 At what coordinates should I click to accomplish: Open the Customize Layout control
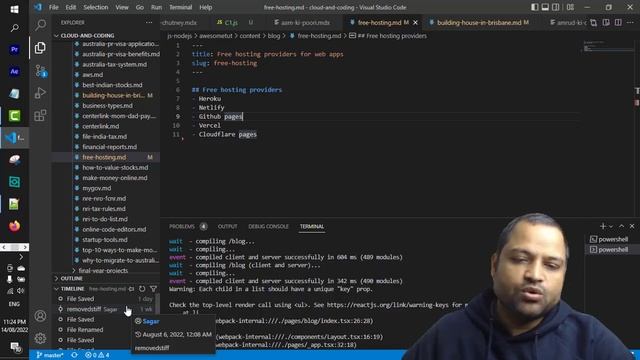point(570,7)
